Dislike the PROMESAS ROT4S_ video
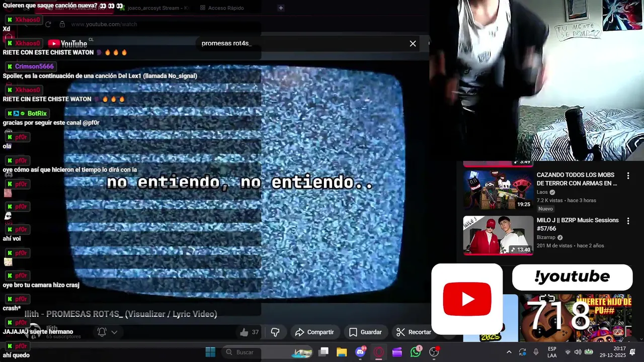The height and width of the screenshot is (362, 644). 275,332
